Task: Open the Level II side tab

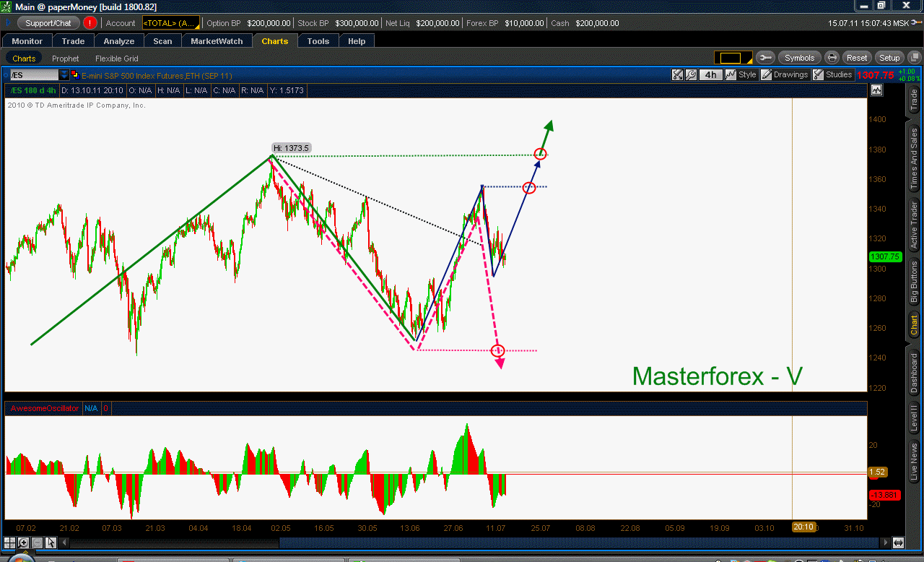Action: 914,420
